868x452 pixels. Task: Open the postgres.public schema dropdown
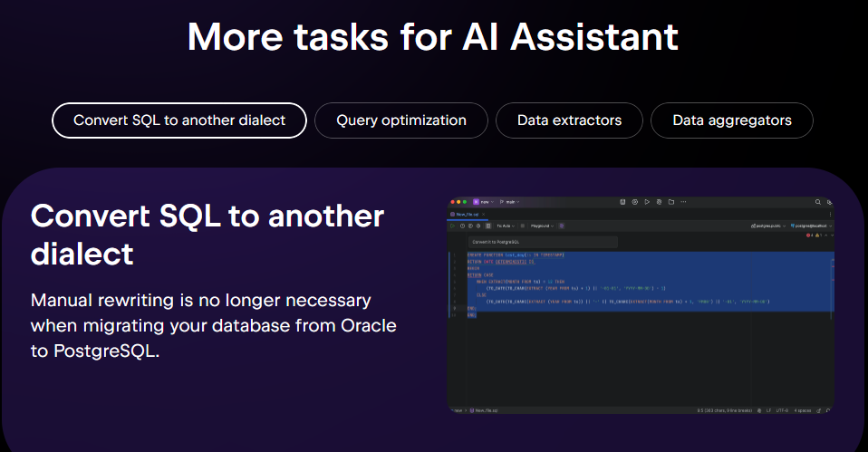[768, 226]
